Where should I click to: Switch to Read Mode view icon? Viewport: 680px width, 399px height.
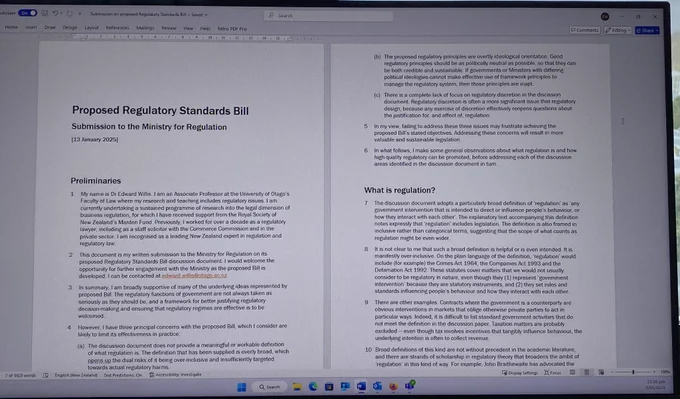click(572, 372)
